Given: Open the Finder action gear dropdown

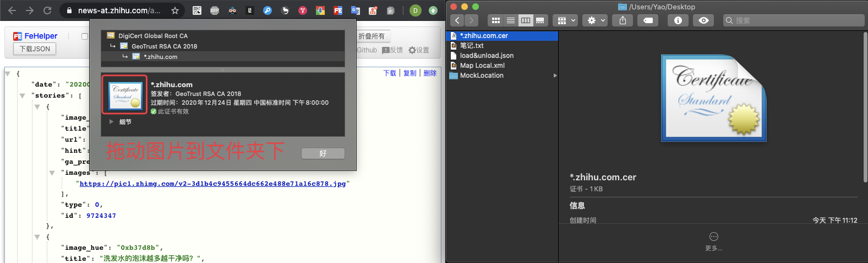Looking at the screenshot, I should 596,20.
